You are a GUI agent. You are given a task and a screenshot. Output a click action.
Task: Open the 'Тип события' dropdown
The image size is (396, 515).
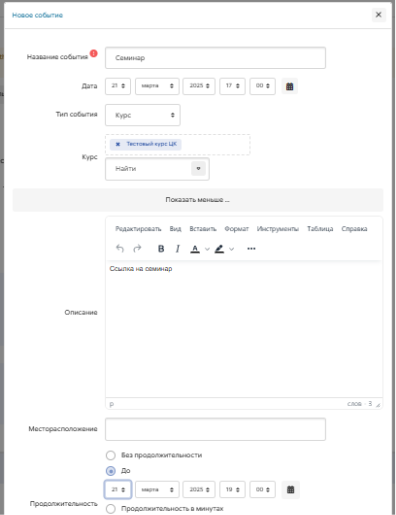coord(143,115)
